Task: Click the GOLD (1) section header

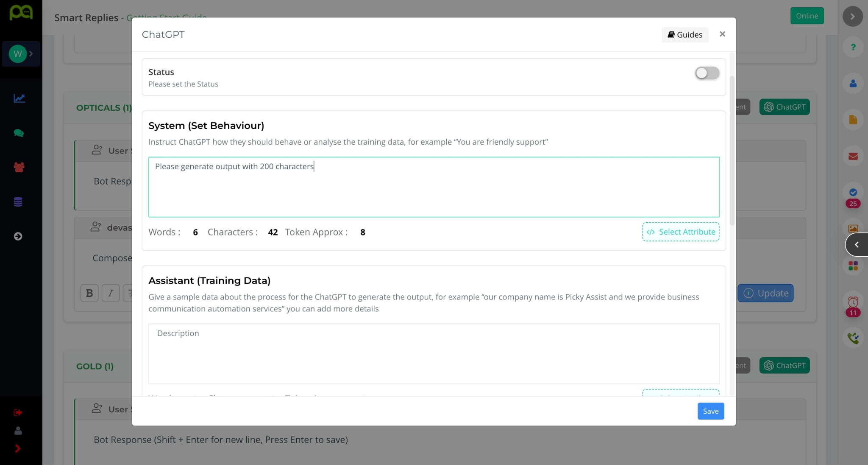Action: tap(95, 366)
